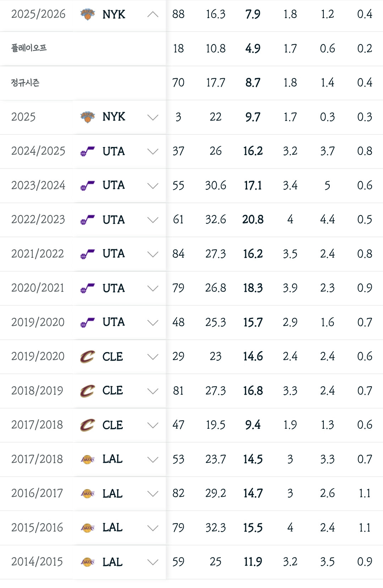Click the Knicks logo in 2025 row

coord(88,117)
